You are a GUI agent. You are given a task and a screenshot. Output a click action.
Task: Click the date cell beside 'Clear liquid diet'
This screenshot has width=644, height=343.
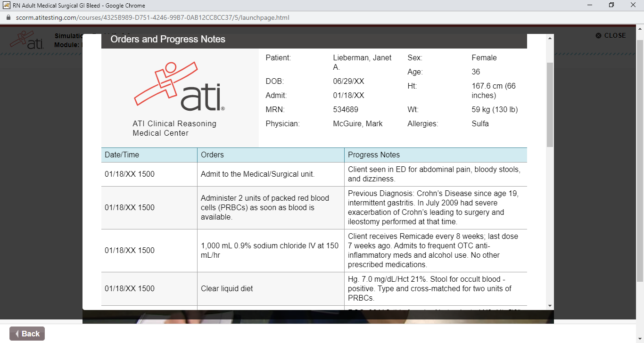(x=149, y=289)
